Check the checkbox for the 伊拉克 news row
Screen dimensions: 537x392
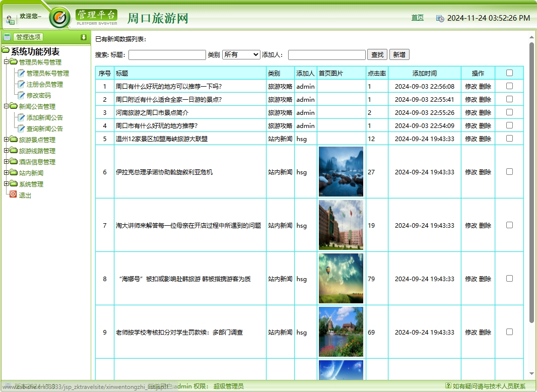[509, 171]
